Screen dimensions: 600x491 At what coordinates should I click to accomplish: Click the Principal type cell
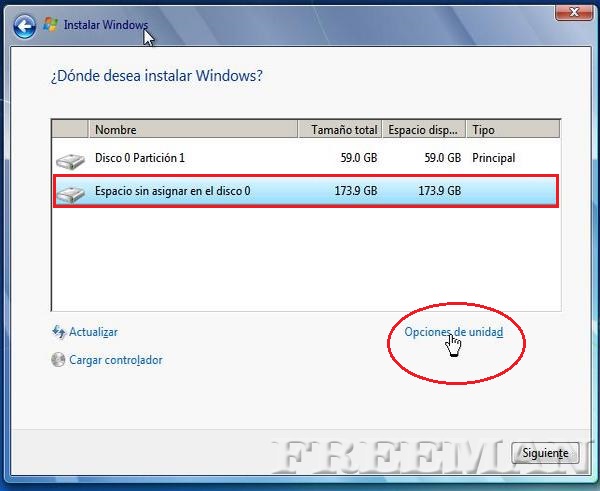[494, 158]
